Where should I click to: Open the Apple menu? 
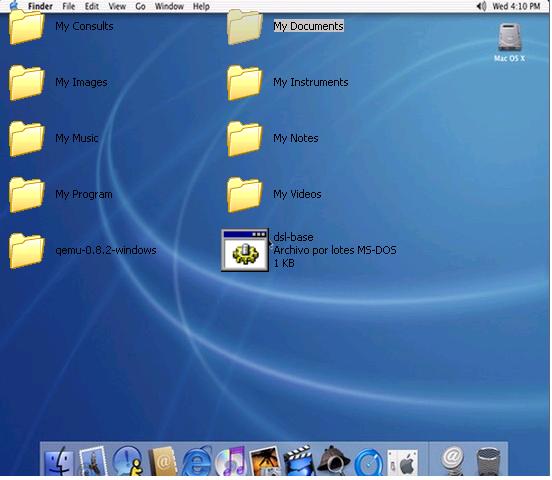pos(14,6)
